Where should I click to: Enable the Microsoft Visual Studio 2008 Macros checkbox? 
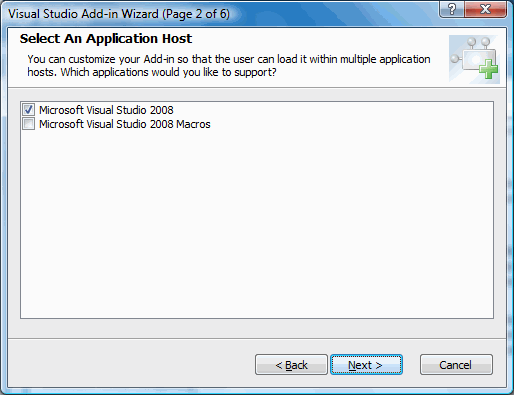28,124
